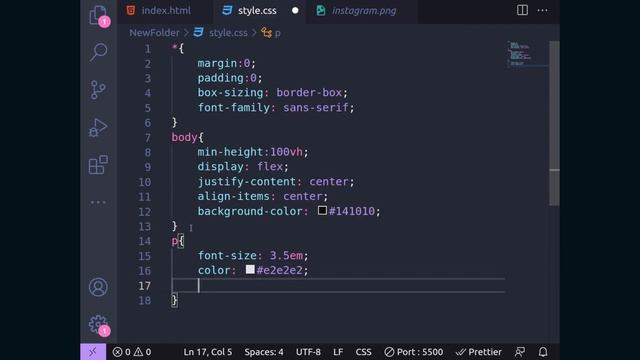This screenshot has height=360, width=640.
Task: Click the CSS icon in breadcrumb path
Action: pyautogui.click(x=198, y=33)
